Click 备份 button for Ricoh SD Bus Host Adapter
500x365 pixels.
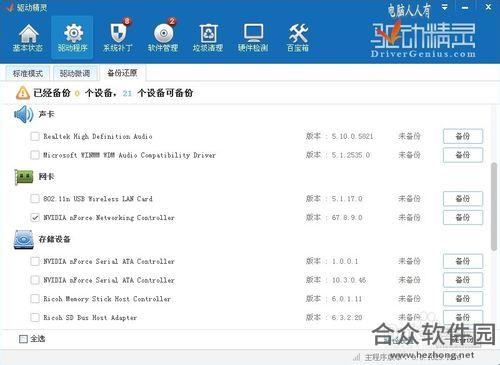463,317
